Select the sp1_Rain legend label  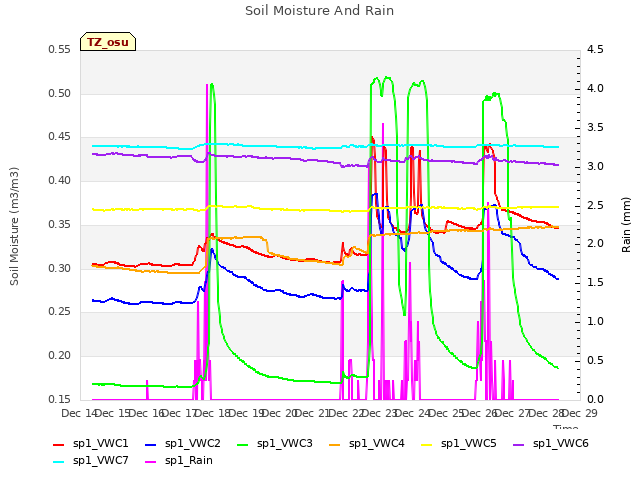coord(189,461)
